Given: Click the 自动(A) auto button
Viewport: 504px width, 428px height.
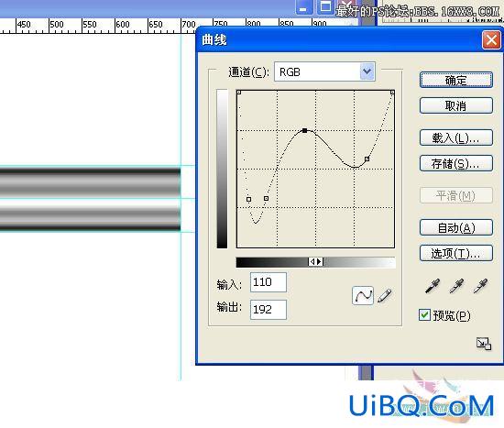Looking at the screenshot, I should pos(456,227).
